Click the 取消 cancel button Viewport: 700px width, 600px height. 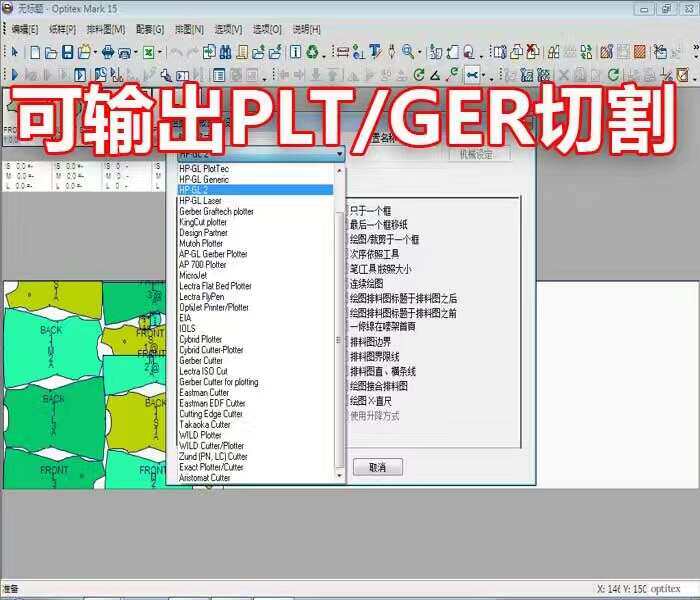pyautogui.click(x=378, y=467)
